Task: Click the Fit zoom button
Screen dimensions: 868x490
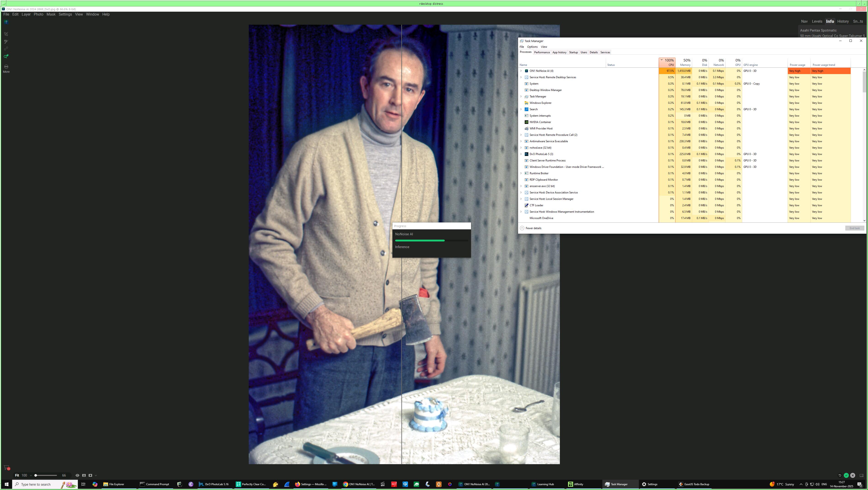Action: click(17, 476)
